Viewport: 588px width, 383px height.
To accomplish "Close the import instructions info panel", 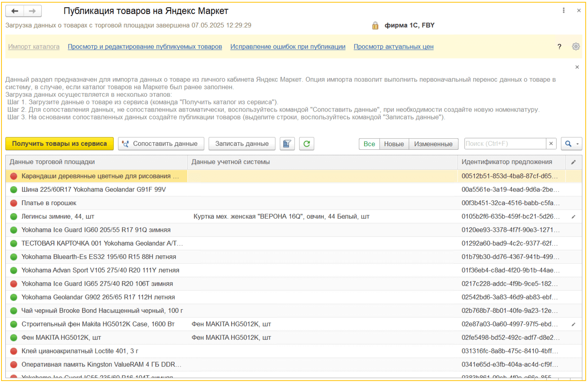I will coord(577,67).
